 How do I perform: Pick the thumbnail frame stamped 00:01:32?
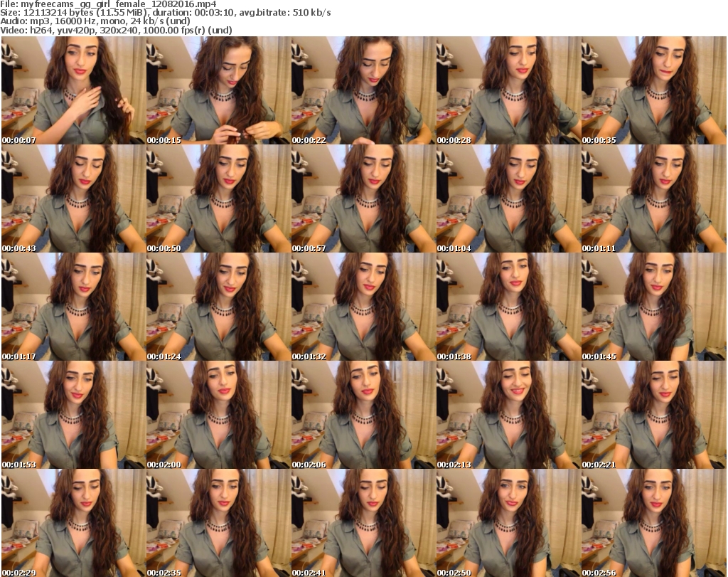point(363,307)
